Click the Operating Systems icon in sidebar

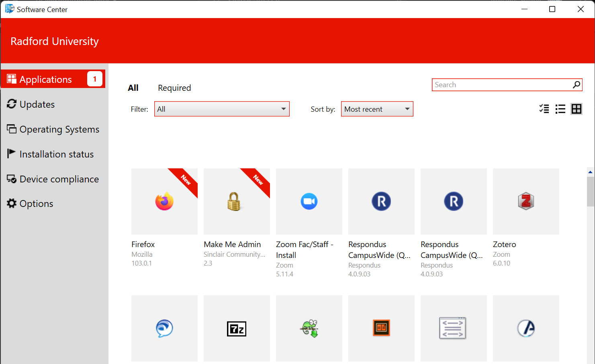12,129
